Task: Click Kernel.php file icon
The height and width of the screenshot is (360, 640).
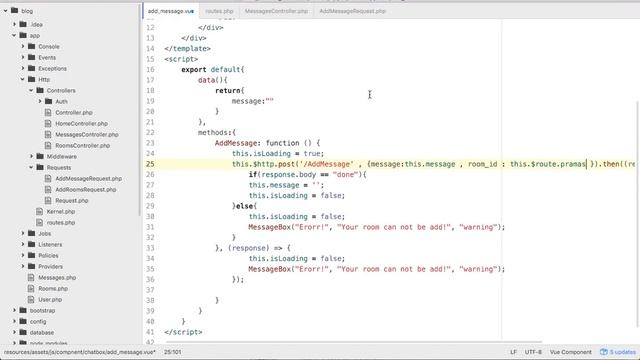Action: (x=40, y=211)
